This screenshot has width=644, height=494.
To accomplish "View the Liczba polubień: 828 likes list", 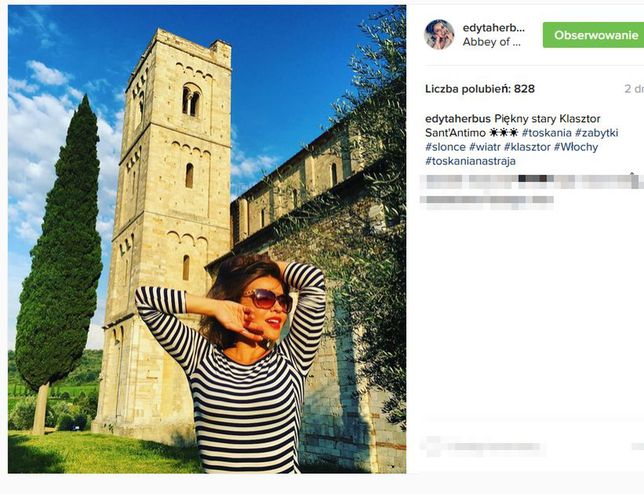I will (x=480, y=89).
